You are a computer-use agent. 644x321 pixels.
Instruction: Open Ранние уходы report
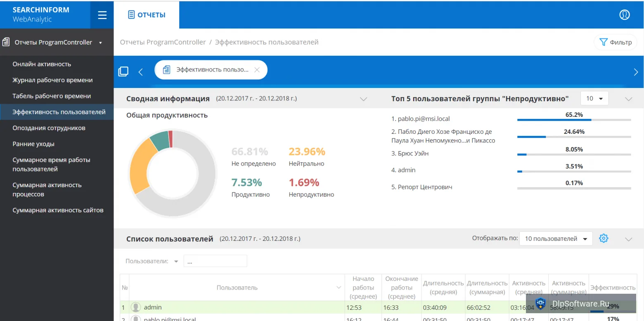[x=33, y=144]
